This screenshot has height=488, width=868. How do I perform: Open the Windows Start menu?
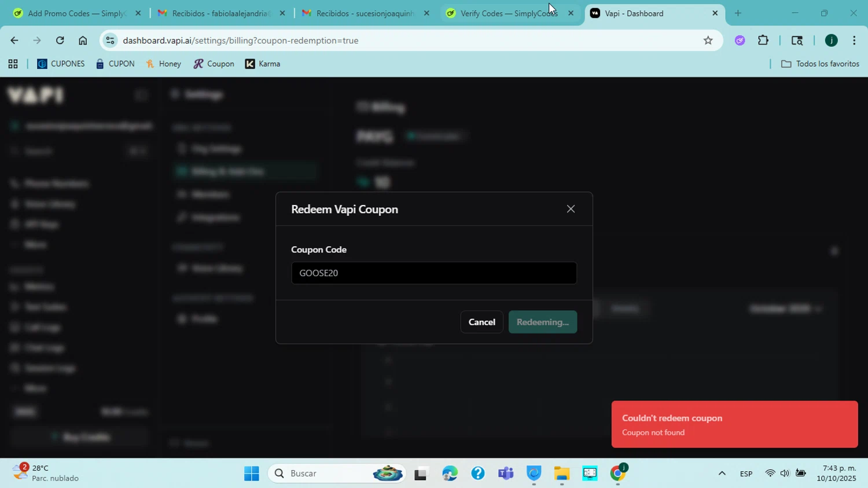point(251,474)
